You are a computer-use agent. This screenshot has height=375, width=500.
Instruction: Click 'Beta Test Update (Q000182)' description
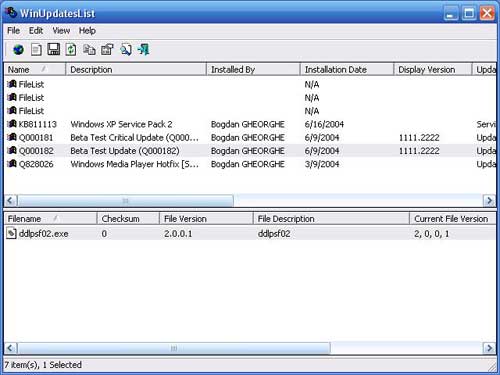[125, 151]
